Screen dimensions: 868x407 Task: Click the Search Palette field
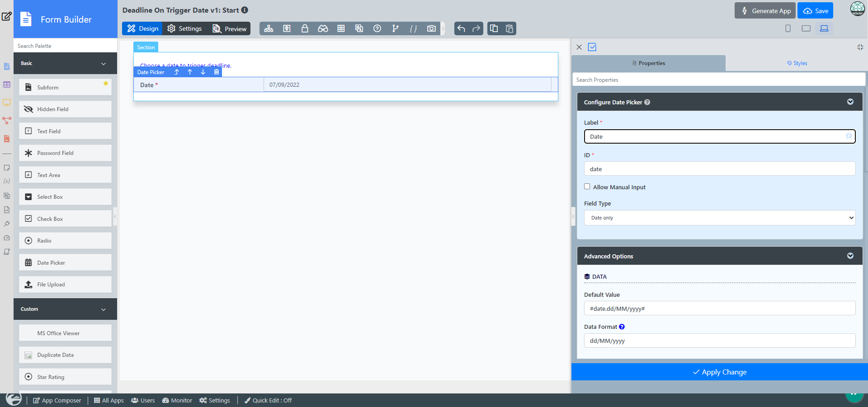pos(66,46)
